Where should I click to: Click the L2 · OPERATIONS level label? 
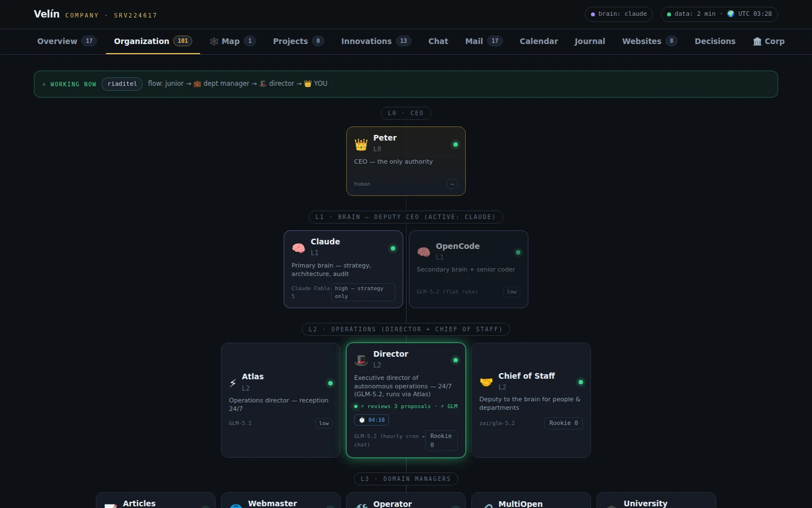[x=406, y=330]
